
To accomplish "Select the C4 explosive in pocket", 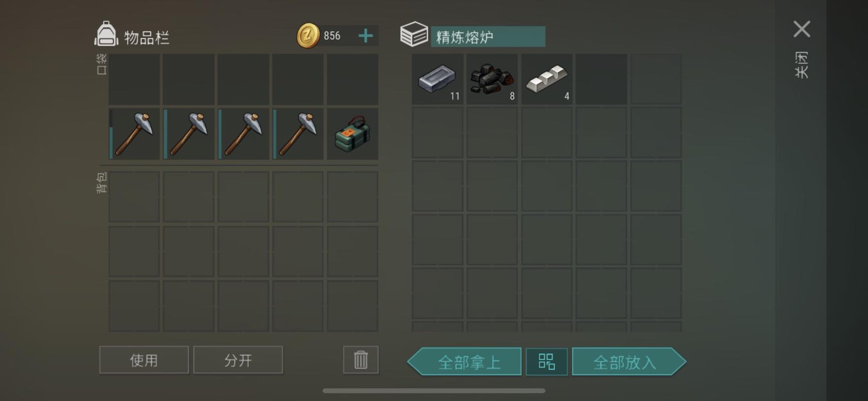I will (353, 134).
